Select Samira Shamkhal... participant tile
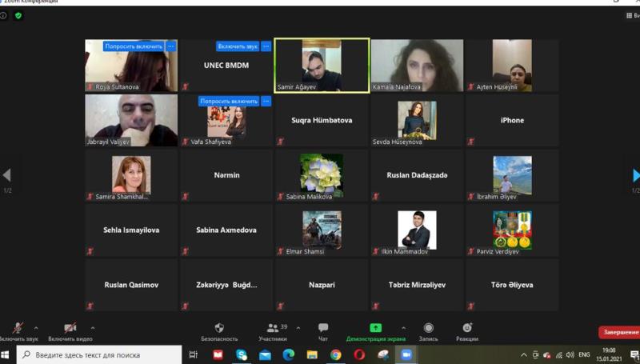Viewport: 640px width, 364px height. (131, 175)
